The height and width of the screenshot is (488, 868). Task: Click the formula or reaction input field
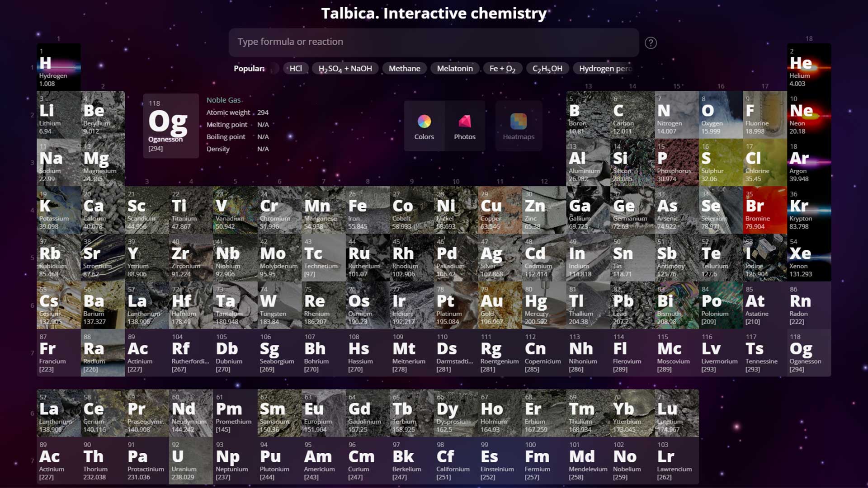pyautogui.click(x=434, y=42)
